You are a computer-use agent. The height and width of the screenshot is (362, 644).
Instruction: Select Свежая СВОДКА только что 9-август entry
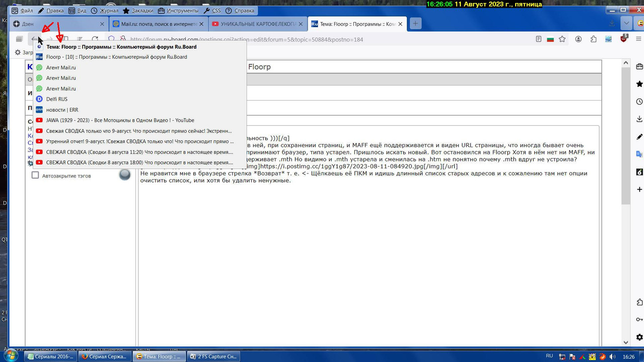click(140, 131)
